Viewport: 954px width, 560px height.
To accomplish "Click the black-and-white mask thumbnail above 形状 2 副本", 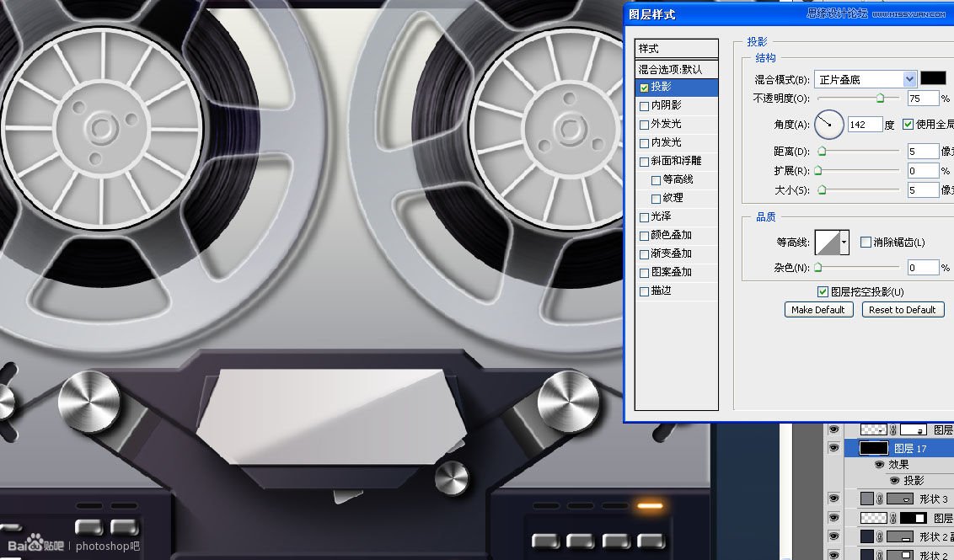I will [x=913, y=518].
